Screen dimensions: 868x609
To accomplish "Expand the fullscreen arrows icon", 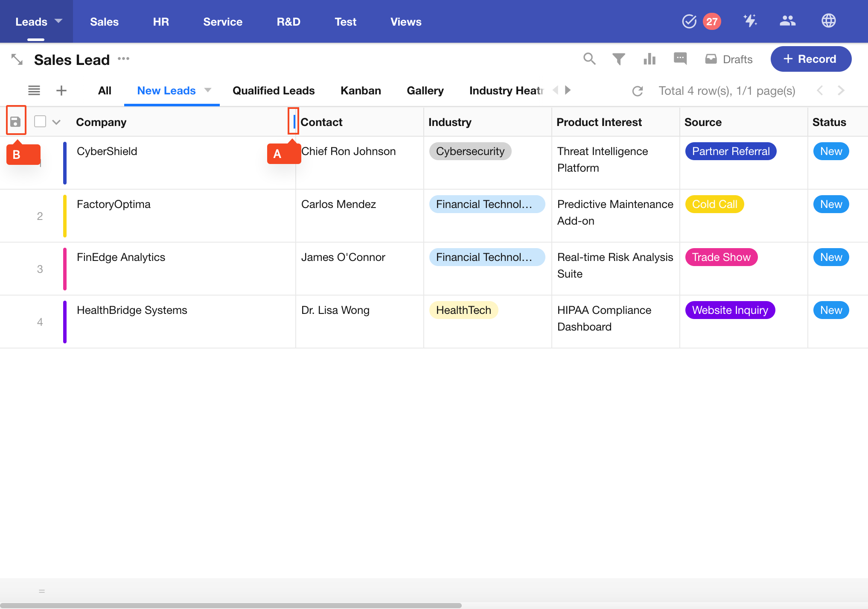I will click(x=17, y=59).
